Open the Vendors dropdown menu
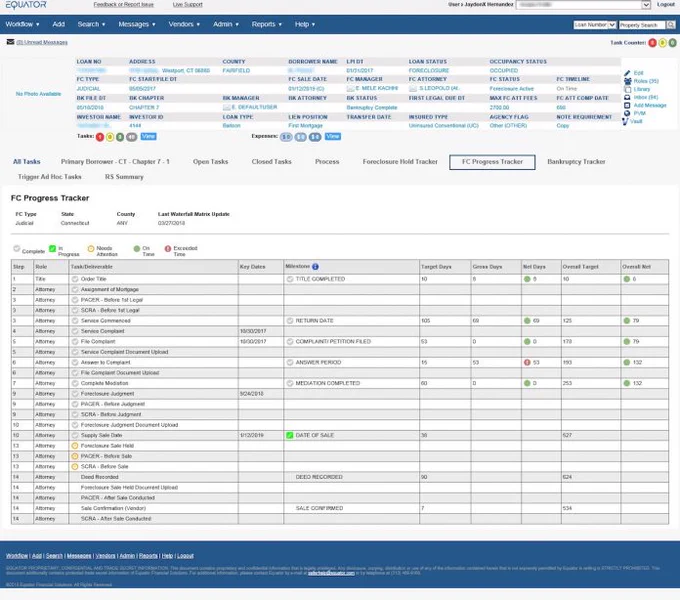Image resolution: width=680 pixels, height=600 pixels. click(184, 24)
